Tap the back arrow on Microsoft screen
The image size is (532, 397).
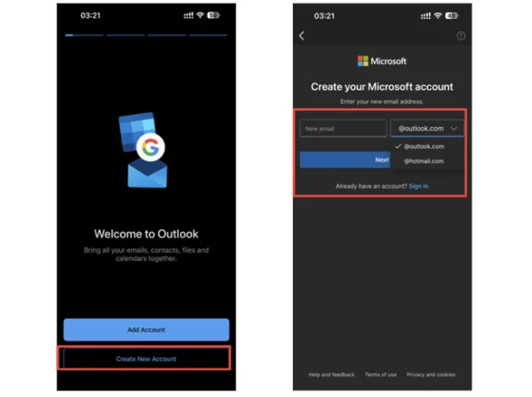point(302,36)
